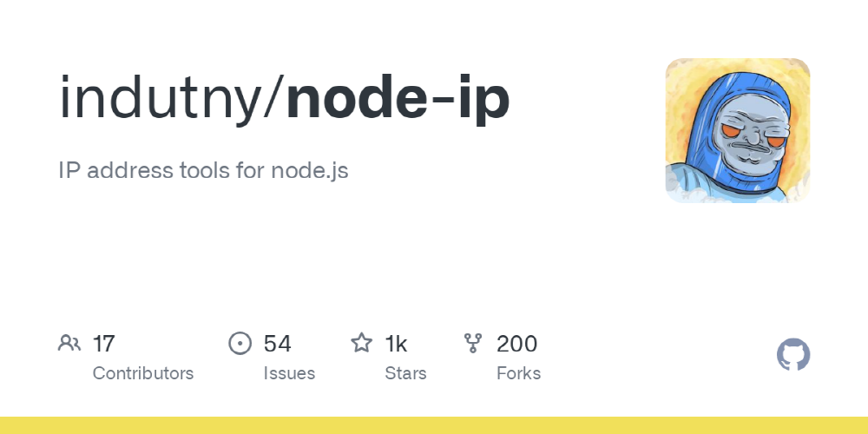Image resolution: width=868 pixels, height=434 pixels.
Task: Open the Forks label
Action: pos(518,373)
